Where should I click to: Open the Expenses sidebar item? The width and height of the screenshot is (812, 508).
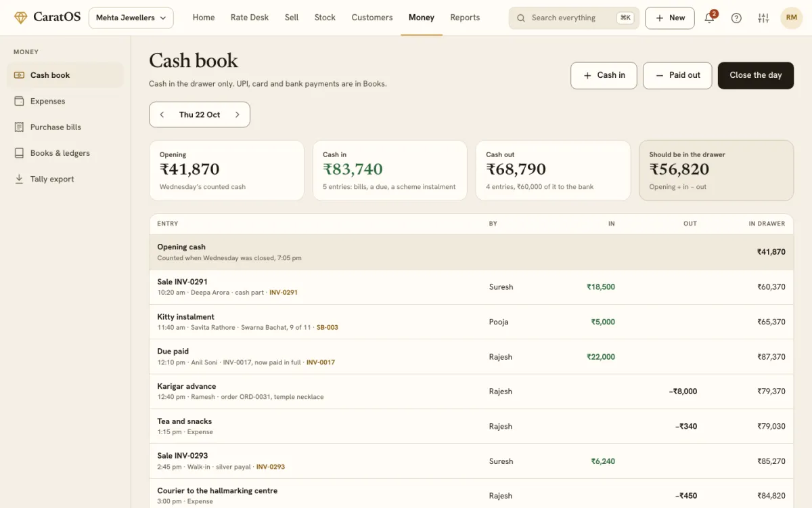[x=65, y=101]
